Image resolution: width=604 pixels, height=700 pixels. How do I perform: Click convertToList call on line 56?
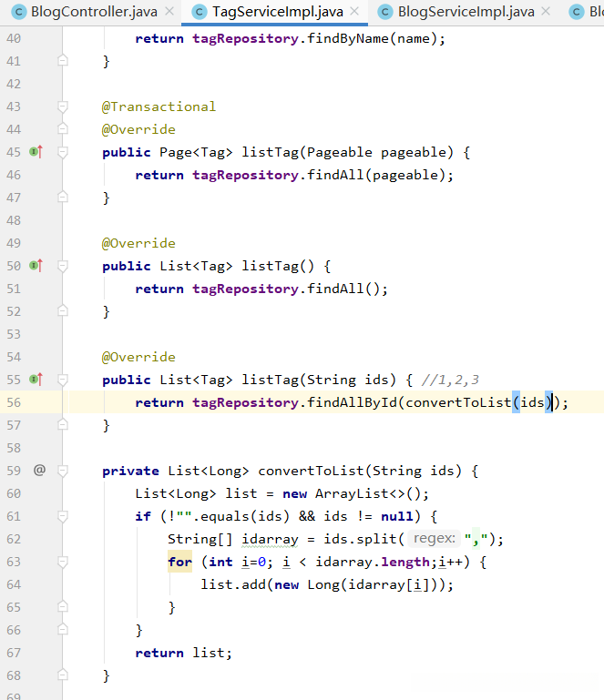click(x=458, y=402)
